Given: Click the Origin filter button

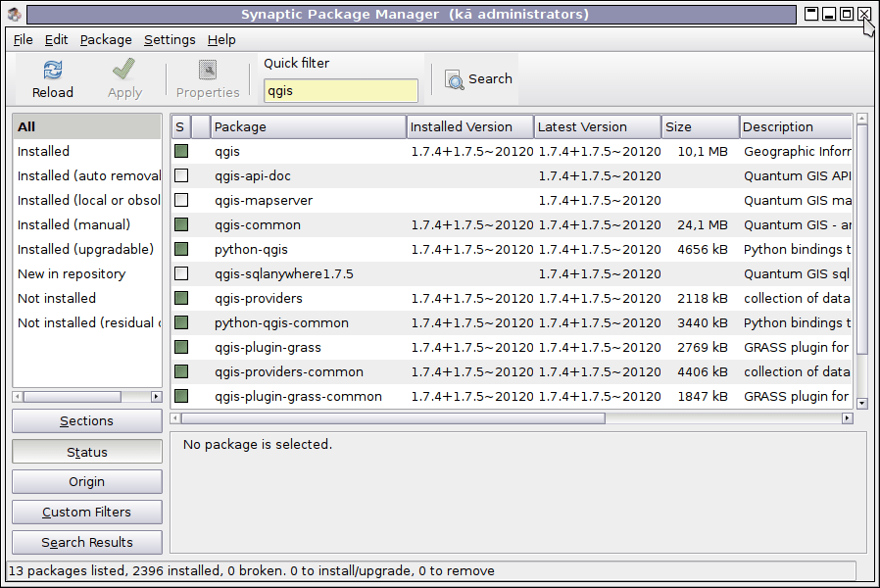Looking at the screenshot, I should pos(87,481).
